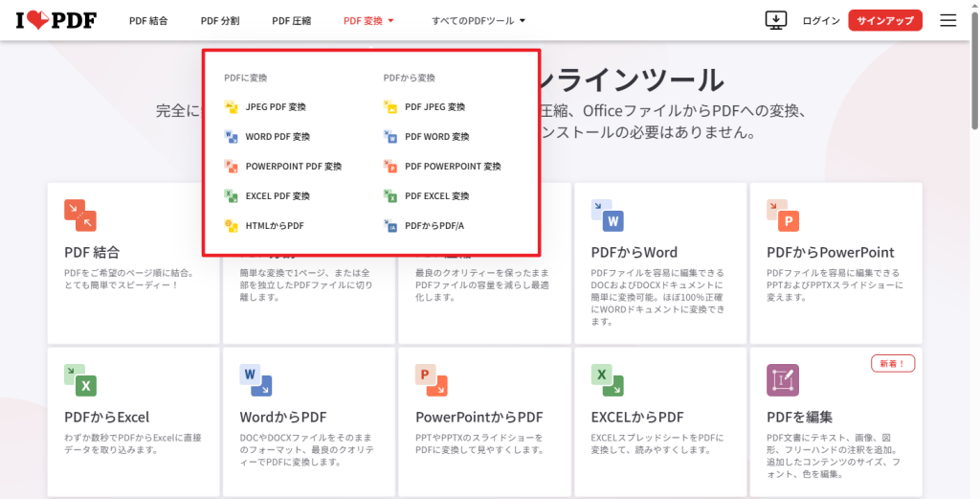Image resolution: width=980 pixels, height=499 pixels.
Task: Click the サインアップ button
Action: click(884, 20)
